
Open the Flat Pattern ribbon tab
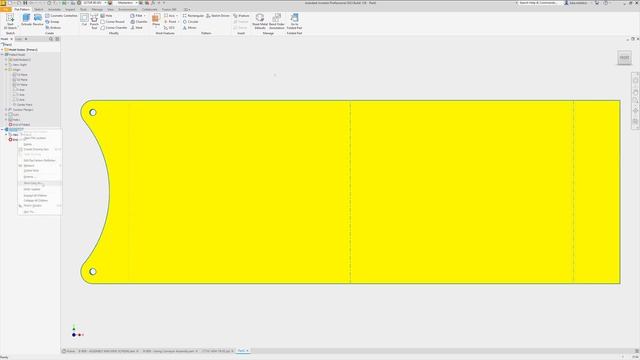(22, 9)
